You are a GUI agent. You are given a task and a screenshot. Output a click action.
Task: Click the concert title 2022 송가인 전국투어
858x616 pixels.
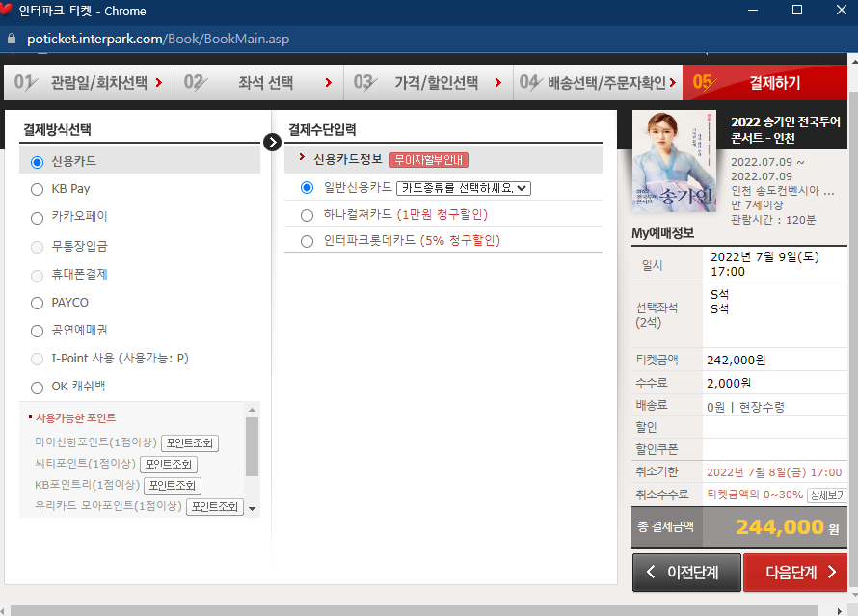786,129
